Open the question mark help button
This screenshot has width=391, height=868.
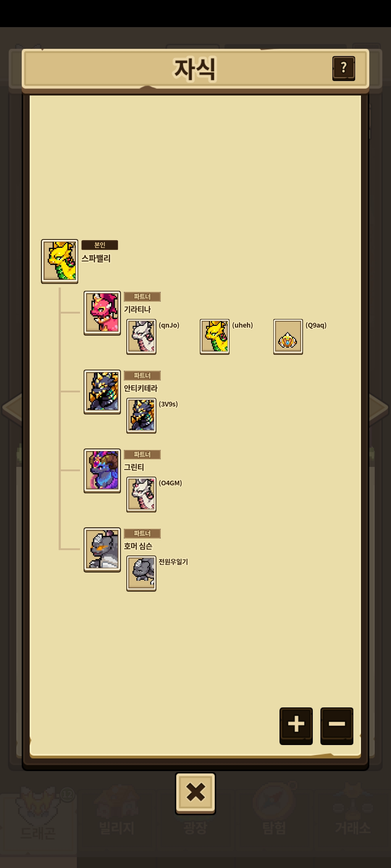pos(344,68)
